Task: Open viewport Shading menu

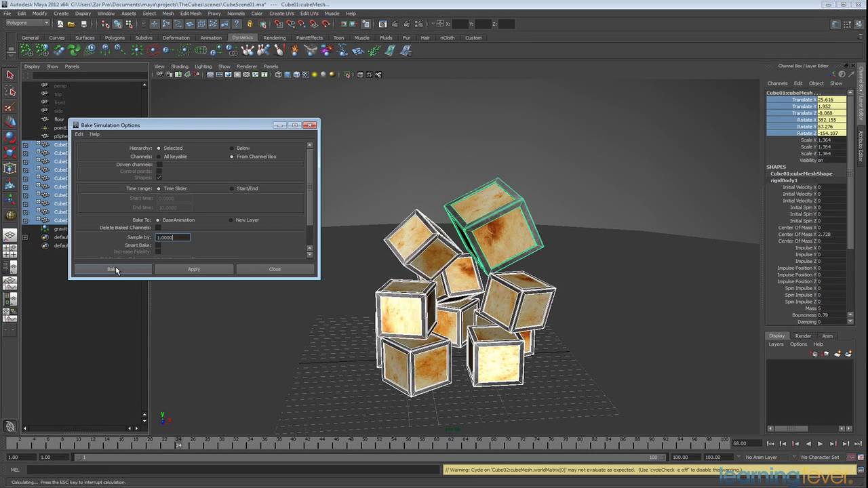Action: point(180,66)
